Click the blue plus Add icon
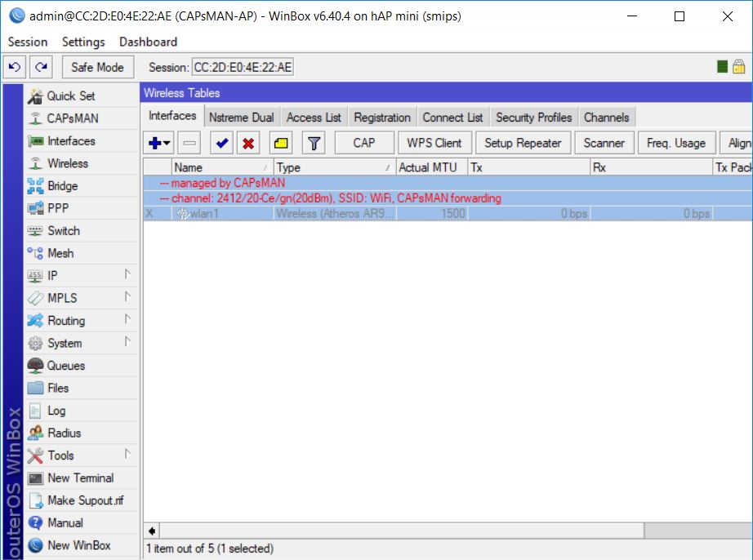Viewport: 753px width, 560px height. pyautogui.click(x=154, y=143)
